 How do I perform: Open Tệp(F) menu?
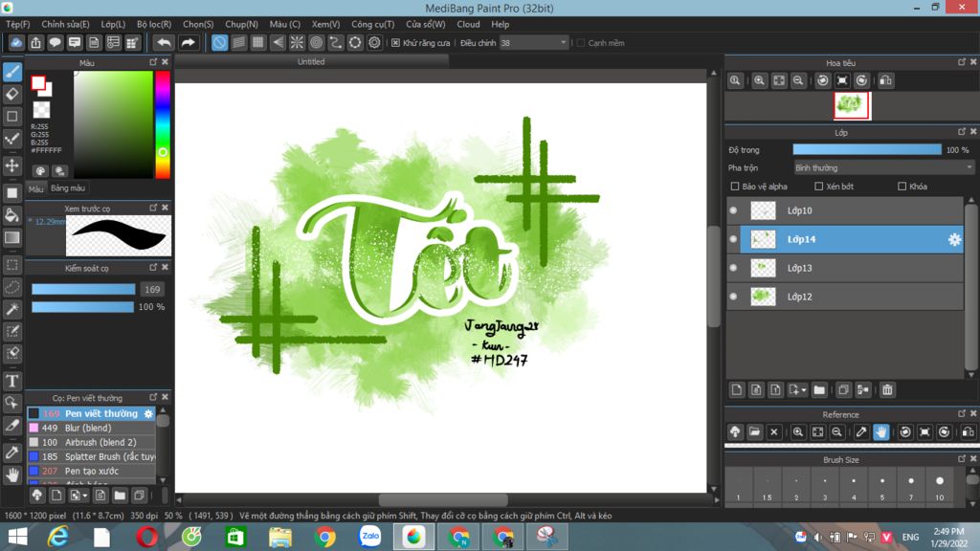coord(17,24)
